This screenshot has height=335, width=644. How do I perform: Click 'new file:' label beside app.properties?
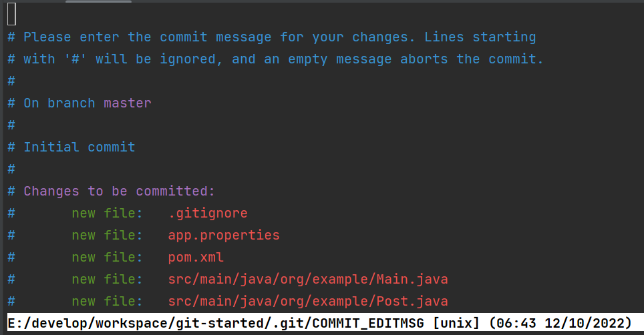pyautogui.click(x=107, y=236)
